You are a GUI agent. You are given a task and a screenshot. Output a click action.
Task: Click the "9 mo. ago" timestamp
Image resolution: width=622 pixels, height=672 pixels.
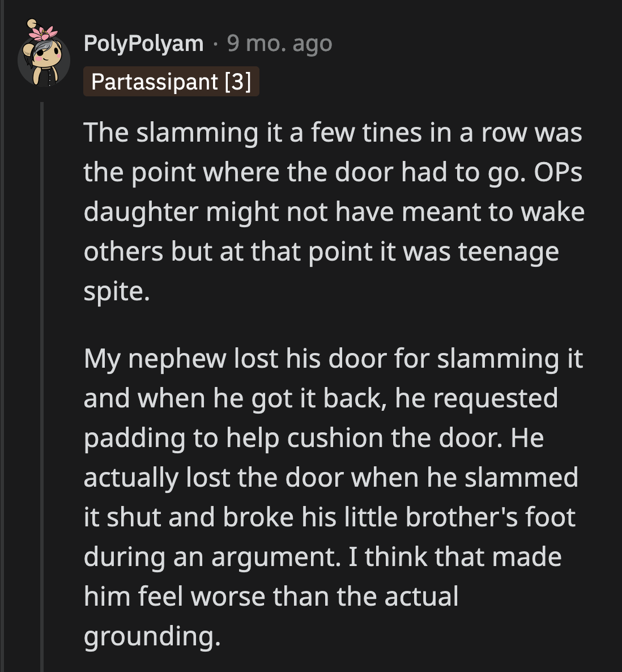[279, 44]
